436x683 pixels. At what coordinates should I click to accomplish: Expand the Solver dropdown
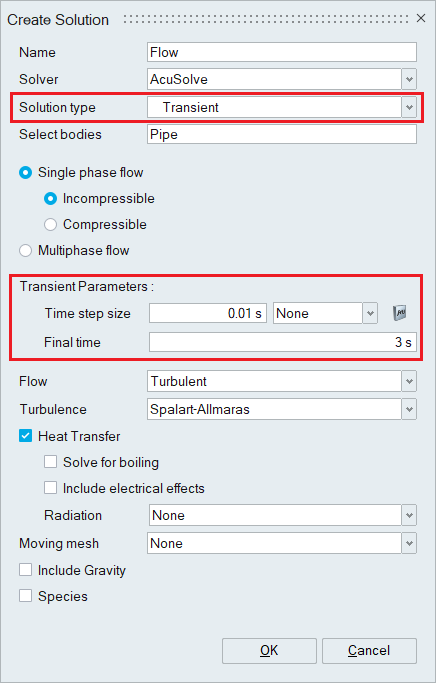pos(409,79)
